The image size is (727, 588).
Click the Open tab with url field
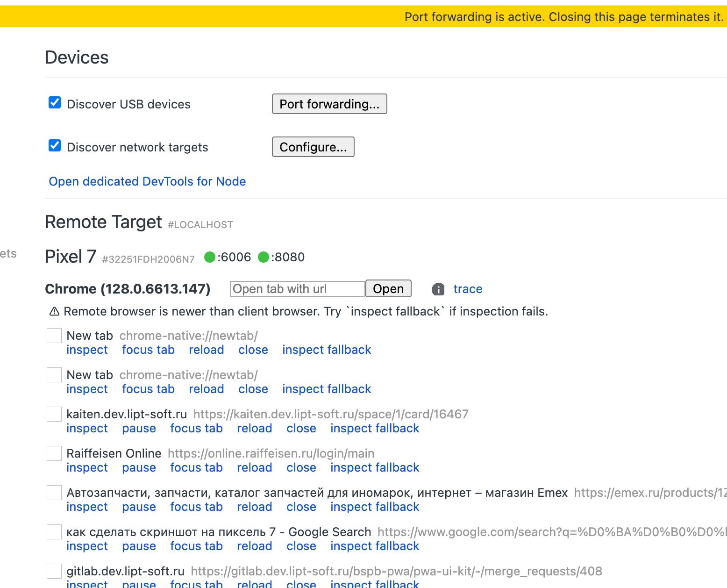tap(298, 289)
